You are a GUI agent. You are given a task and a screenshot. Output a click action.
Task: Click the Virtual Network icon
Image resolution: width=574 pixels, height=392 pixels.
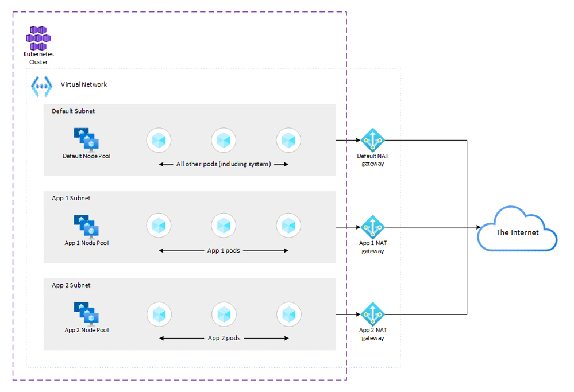click(x=41, y=86)
